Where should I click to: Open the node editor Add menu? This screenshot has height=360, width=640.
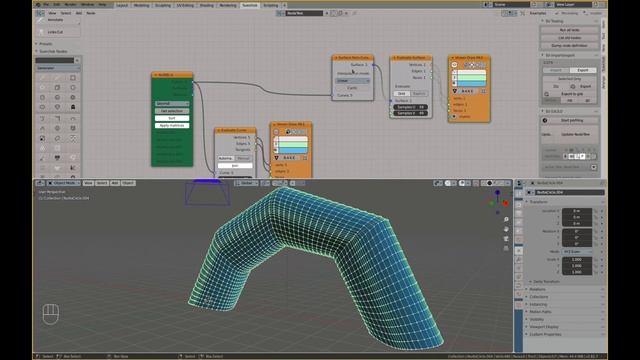(x=79, y=13)
